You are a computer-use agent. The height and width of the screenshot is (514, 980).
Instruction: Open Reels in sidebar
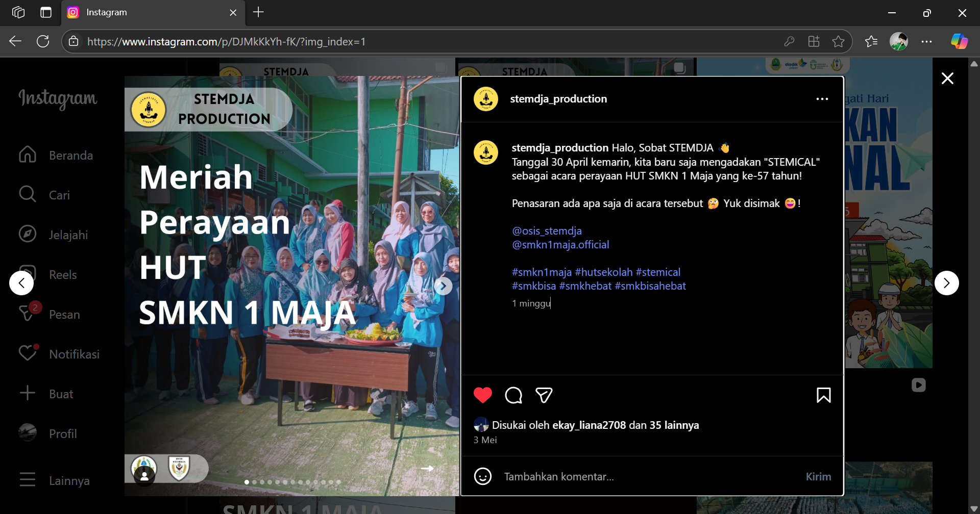(x=47, y=274)
